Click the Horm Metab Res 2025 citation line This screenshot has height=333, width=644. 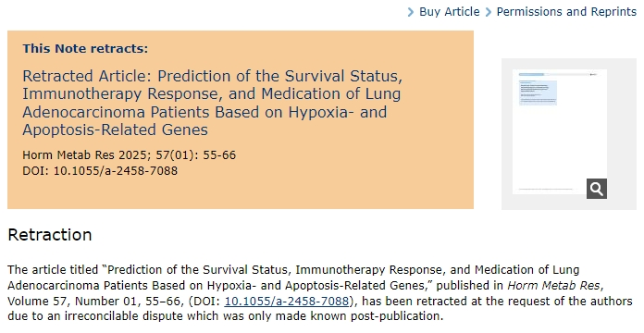point(130,155)
